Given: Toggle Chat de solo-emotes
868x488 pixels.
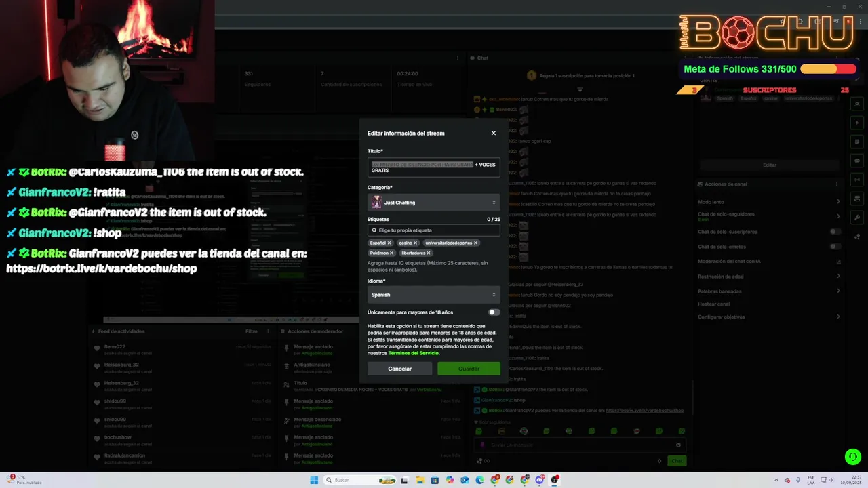Looking at the screenshot, I should click(x=835, y=247).
